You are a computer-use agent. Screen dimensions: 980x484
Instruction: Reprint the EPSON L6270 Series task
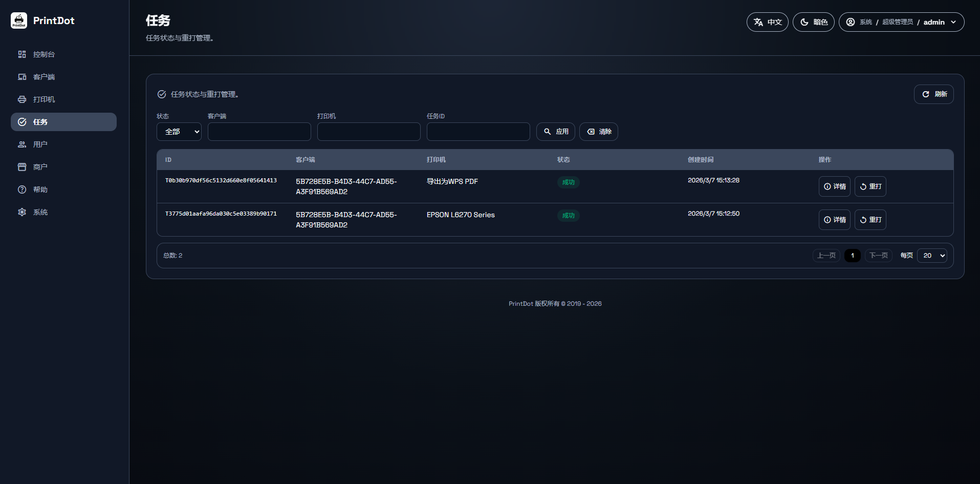870,220
